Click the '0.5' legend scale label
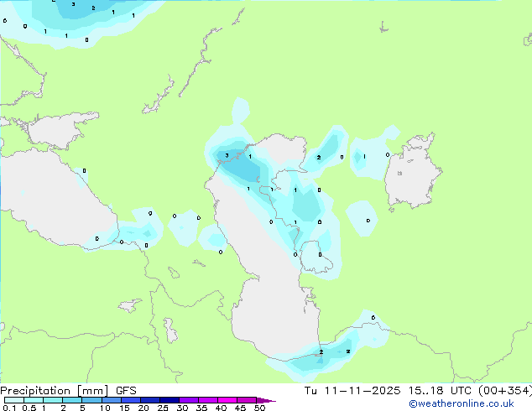This screenshot has width=532, height=411. coord(29,408)
